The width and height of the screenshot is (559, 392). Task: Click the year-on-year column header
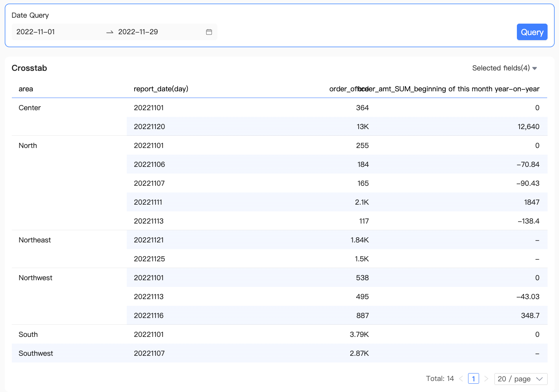click(x=457, y=89)
